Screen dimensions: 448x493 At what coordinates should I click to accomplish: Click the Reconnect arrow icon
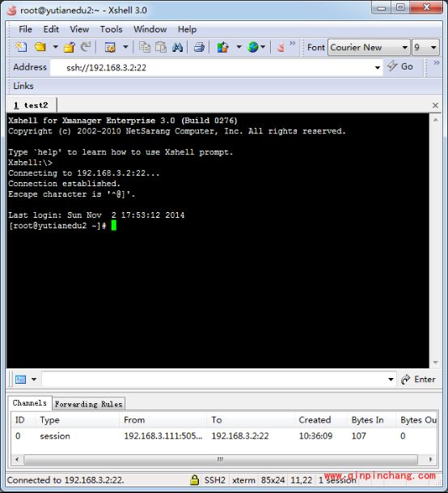pos(86,48)
